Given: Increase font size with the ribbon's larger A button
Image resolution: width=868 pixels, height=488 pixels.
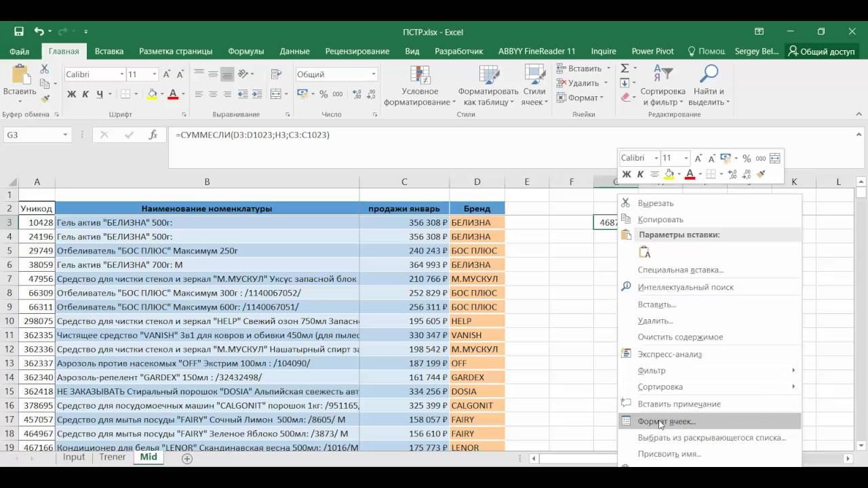Looking at the screenshot, I should coord(166,74).
